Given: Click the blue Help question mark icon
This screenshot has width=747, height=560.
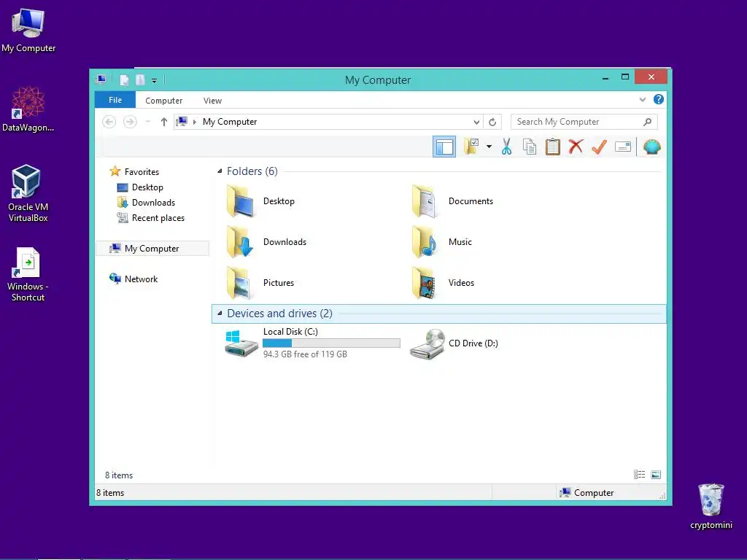Looking at the screenshot, I should (x=659, y=99).
